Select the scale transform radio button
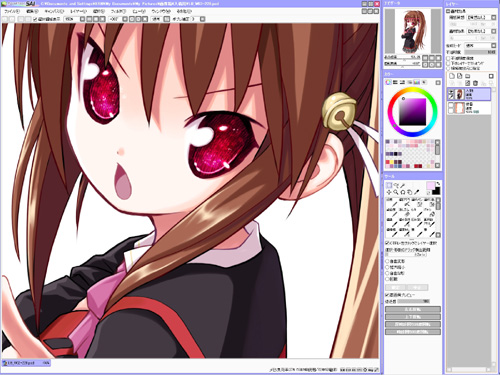Screen dimensions: 500x375 coord(388,267)
